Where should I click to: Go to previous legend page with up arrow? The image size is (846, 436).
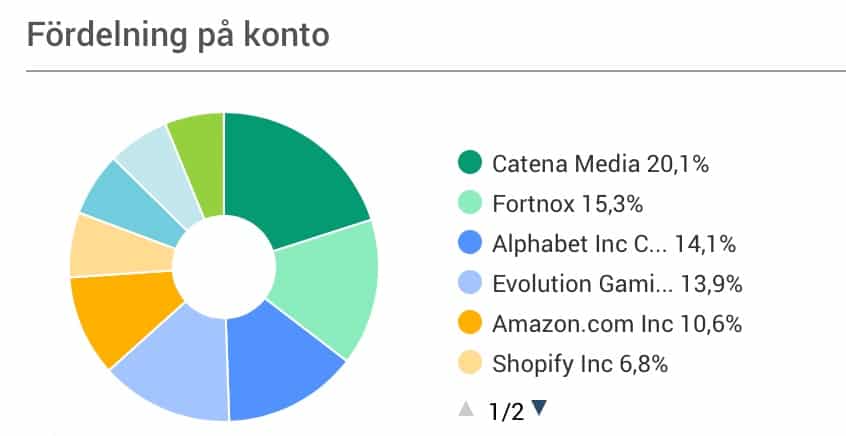[466, 410]
